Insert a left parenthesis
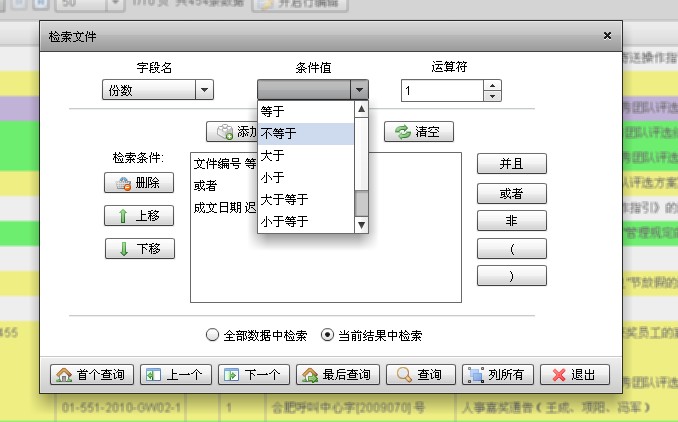678x422 pixels. (x=512, y=249)
